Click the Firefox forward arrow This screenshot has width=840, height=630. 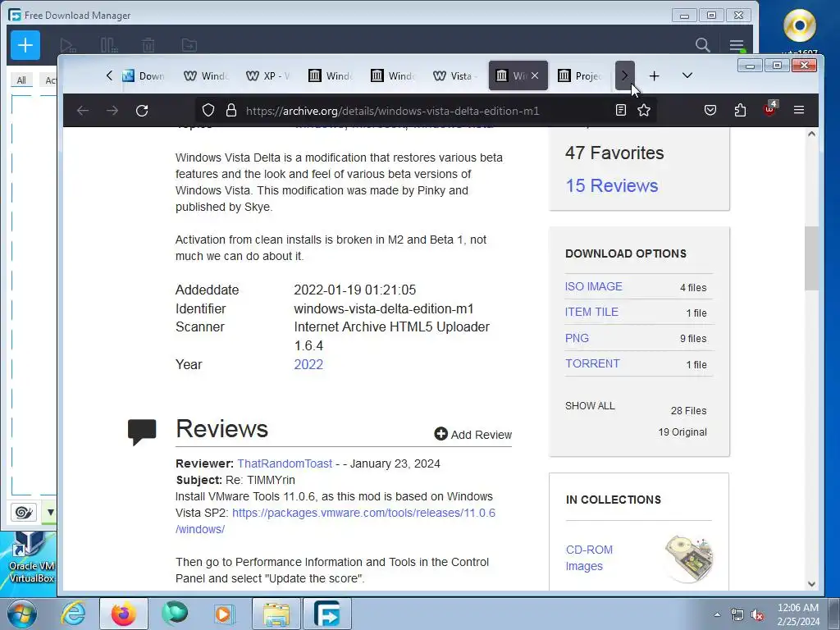click(112, 111)
